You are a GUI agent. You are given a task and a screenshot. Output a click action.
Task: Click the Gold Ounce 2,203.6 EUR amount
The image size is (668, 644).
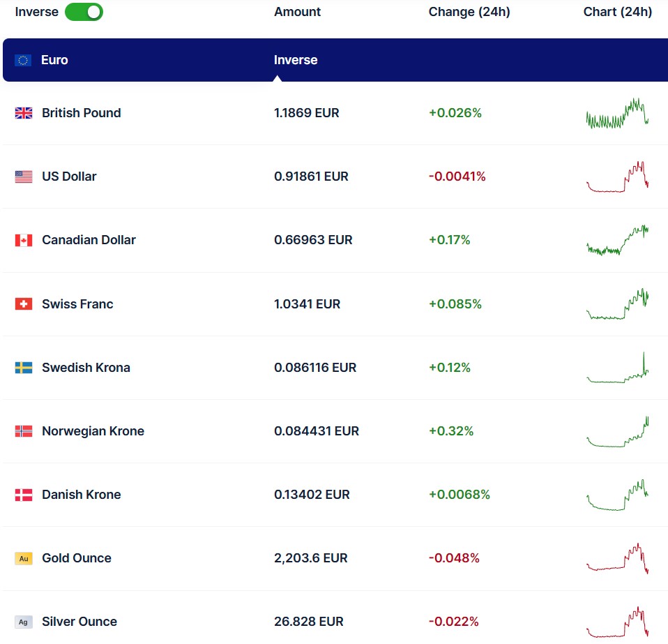(x=310, y=558)
